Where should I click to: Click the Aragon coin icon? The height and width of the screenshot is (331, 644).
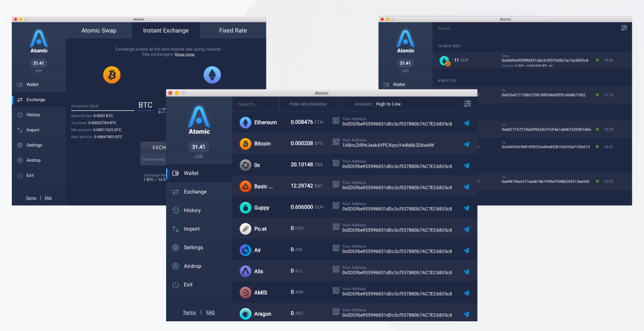click(245, 314)
